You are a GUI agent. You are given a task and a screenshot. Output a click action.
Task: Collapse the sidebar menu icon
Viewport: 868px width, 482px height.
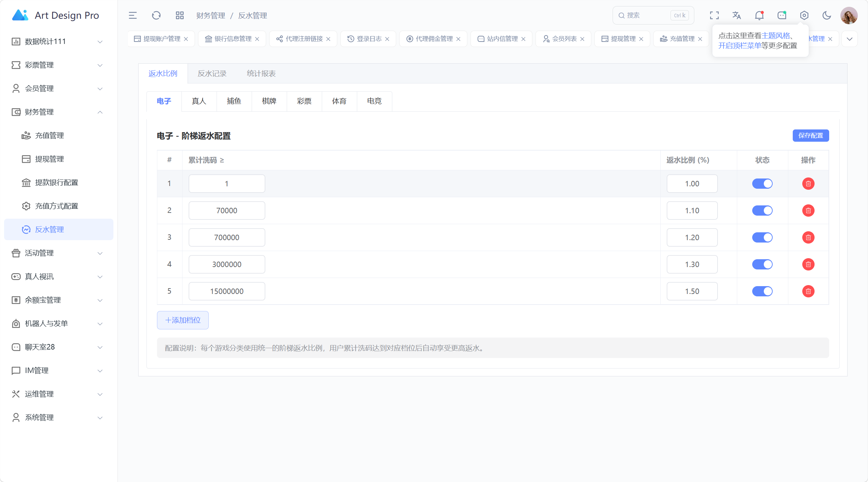tap(132, 15)
